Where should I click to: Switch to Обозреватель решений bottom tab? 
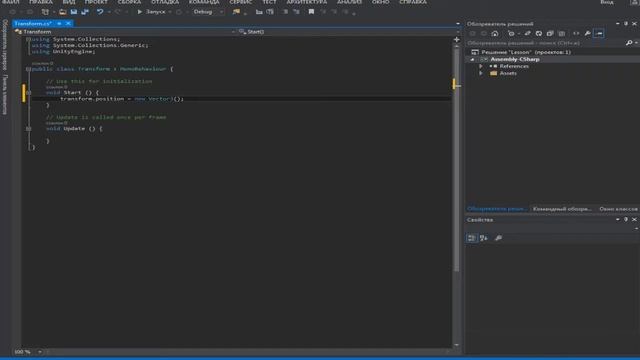pos(497,209)
